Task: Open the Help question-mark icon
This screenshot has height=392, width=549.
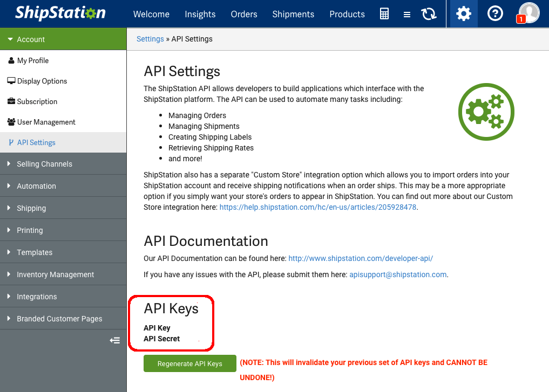Action: 495,13
